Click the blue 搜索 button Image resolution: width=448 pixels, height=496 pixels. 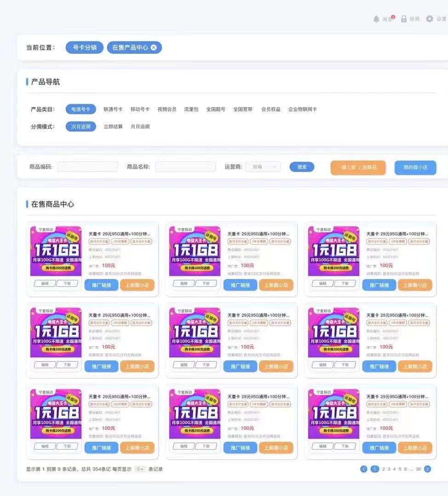302,167
